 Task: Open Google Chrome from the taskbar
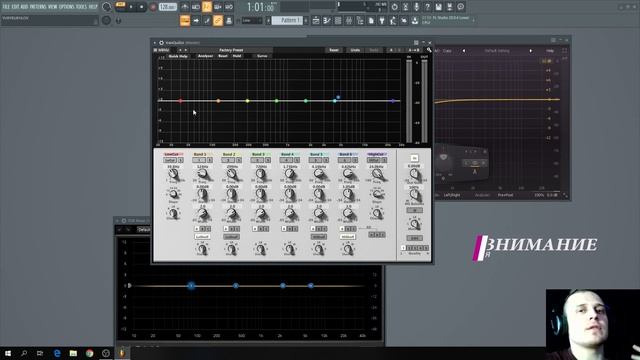click(89, 353)
